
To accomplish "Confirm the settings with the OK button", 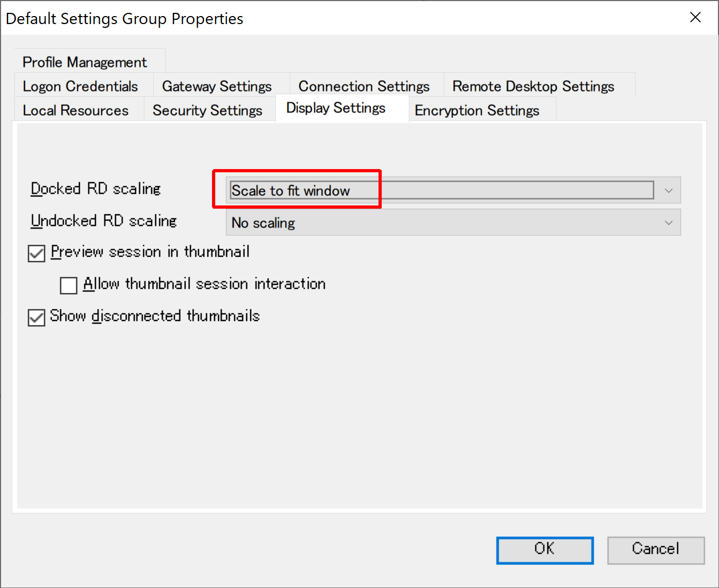I will [x=545, y=550].
